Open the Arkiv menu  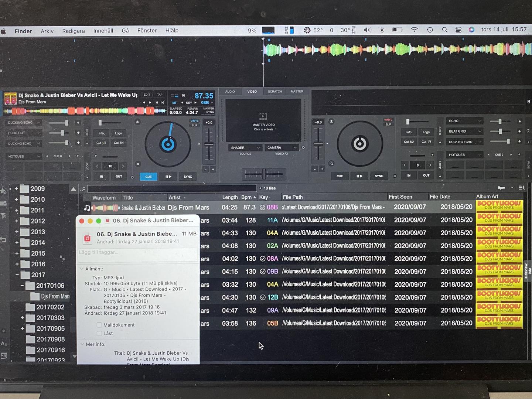click(x=47, y=31)
